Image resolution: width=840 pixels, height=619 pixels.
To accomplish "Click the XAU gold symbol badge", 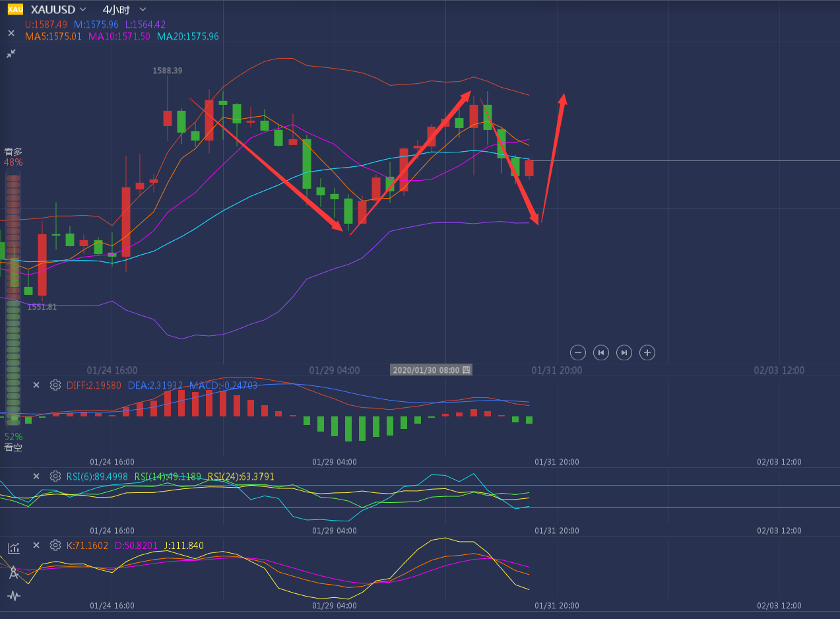I will click(15, 9).
